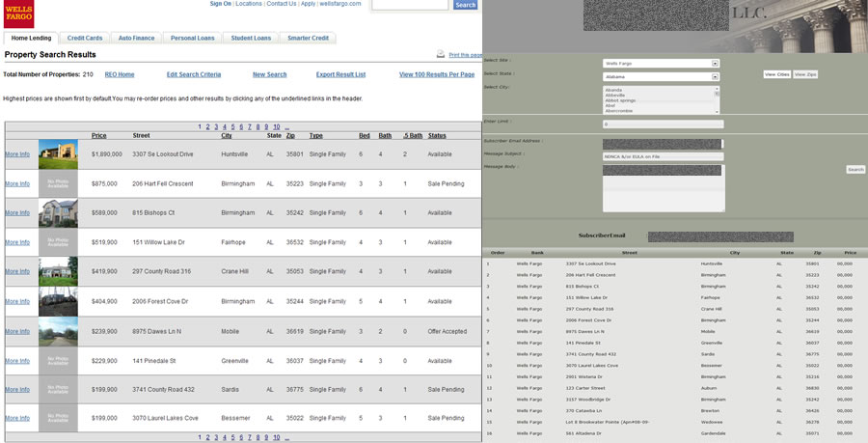The width and height of the screenshot is (868, 443).
Task: Click the Wells Fargo site search box
Action: (x=410, y=5)
